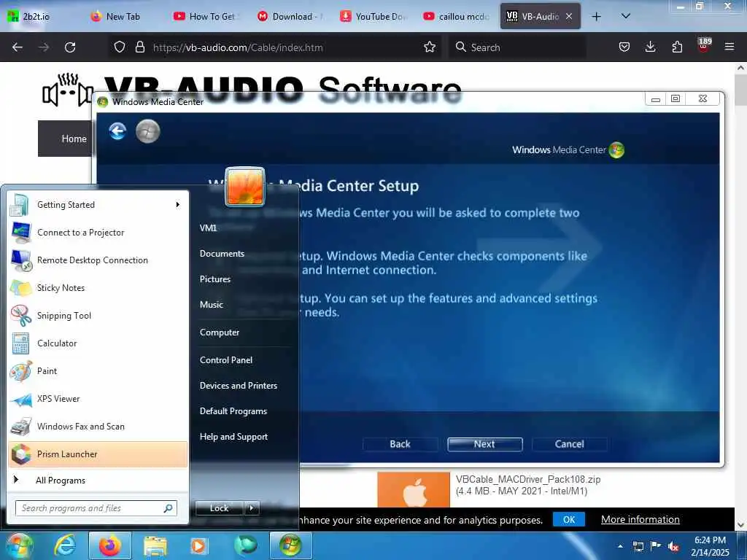Open Control Panel
The height and width of the screenshot is (560, 747).
[x=226, y=360]
